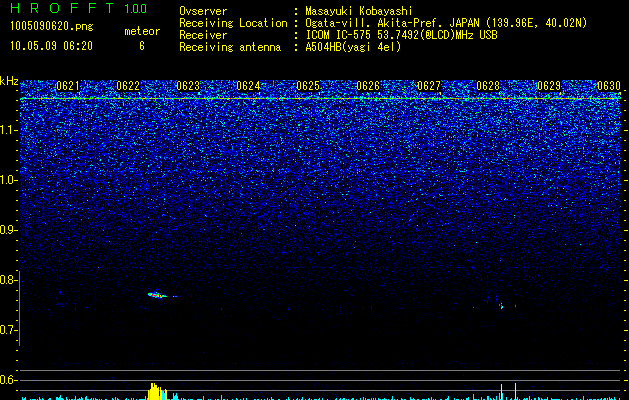
Task: Click the meteor count label
Action: (x=142, y=31)
